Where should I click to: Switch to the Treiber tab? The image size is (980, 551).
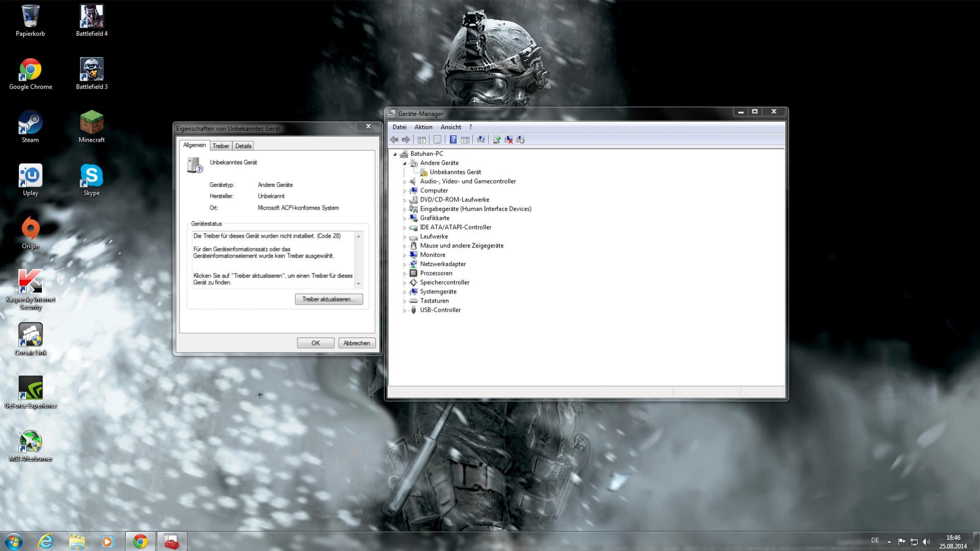pyautogui.click(x=221, y=146)
